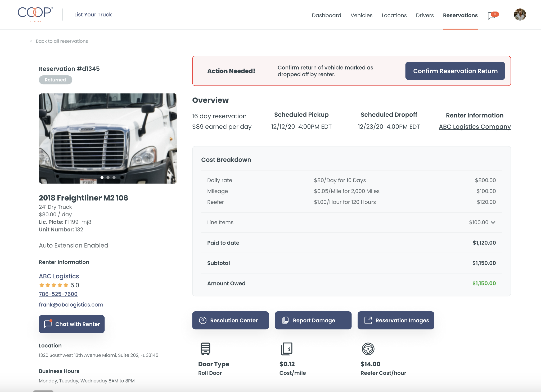Click the frank@abclogistics.com email link
The image size is (541, 392).
pyautogui.click(x=71, y=304)
